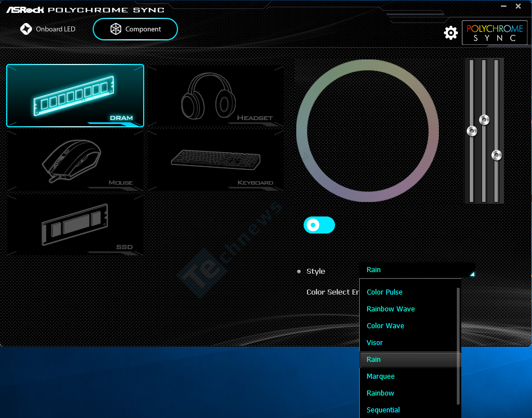
Task: Choose Rainbow Wave from the style list
Action: [409, 309]
